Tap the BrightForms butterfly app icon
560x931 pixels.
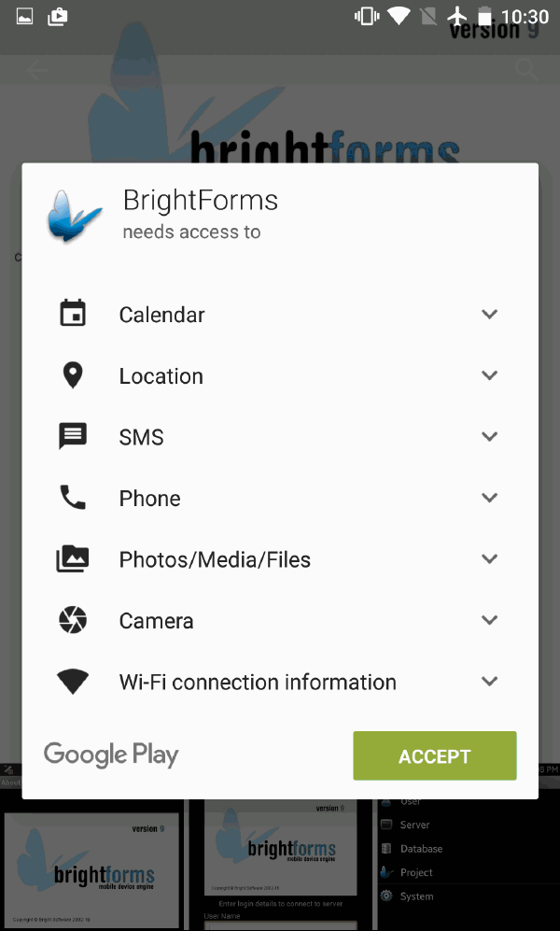(75, 216)
